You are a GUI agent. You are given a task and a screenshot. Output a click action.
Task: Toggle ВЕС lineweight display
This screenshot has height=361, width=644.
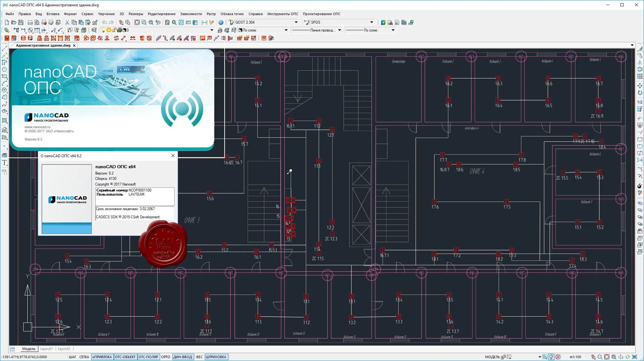coord(199,357)
